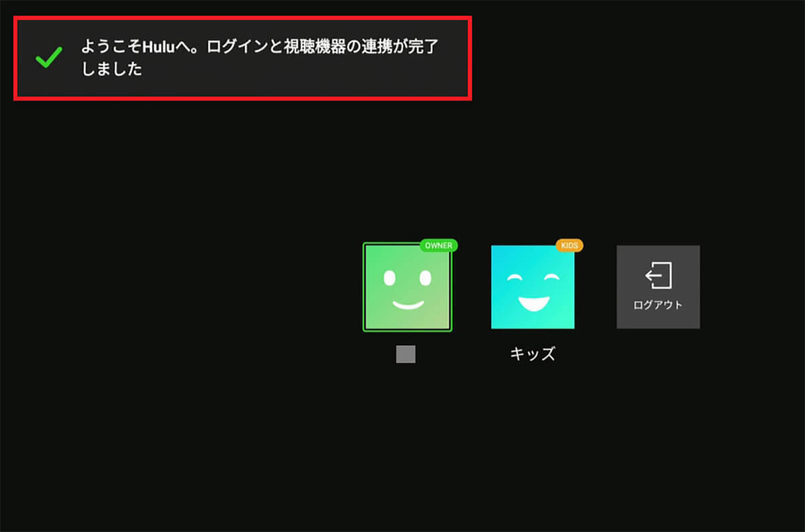Click the green checkmark icon in notification
805x532 pixels.
(49, 58)
